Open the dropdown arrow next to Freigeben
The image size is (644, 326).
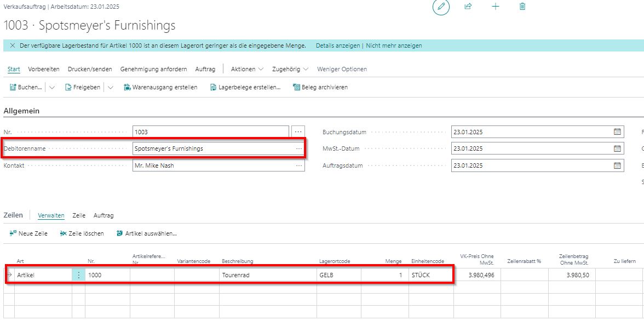tap(110, 87)
